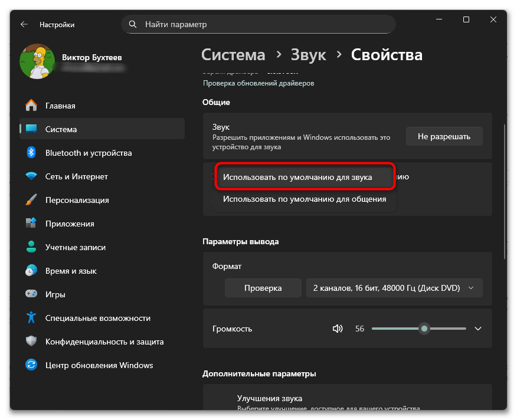517x420 pixels.
Task: Choose Использовать по умолчанию для общения
Action: [x=305, y=199]
